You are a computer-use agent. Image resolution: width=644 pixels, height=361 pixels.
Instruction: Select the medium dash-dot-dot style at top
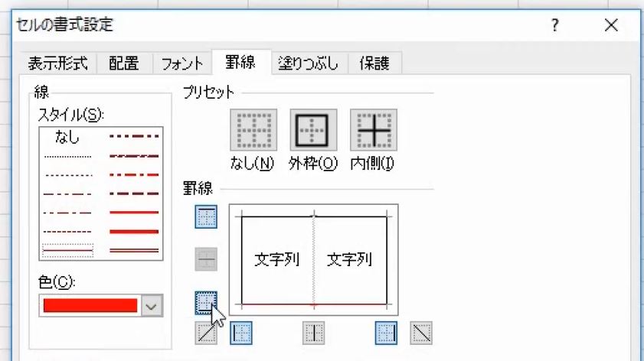134,136
